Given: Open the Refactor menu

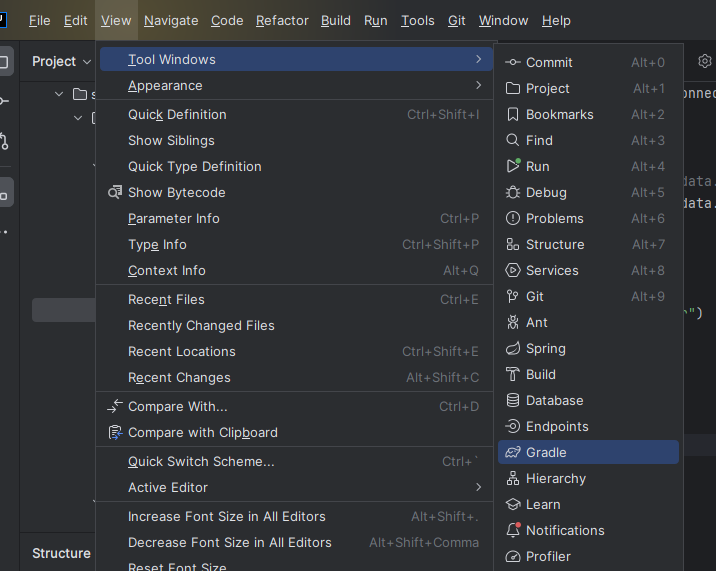Looking at the screenshot, I should (x=282, y=21).
